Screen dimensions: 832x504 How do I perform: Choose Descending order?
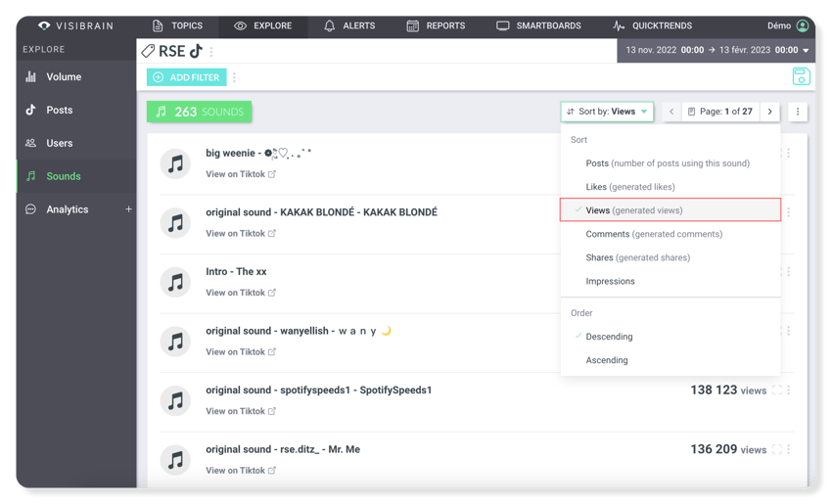(x=670, y=337)
